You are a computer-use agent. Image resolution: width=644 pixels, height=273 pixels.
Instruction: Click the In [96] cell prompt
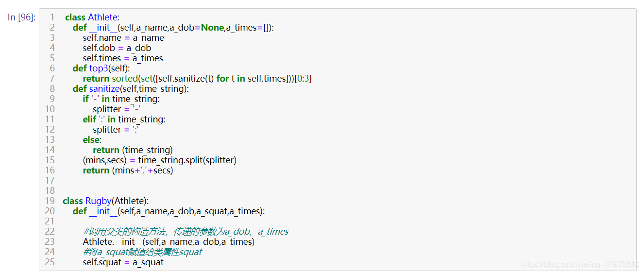(21, 17)
